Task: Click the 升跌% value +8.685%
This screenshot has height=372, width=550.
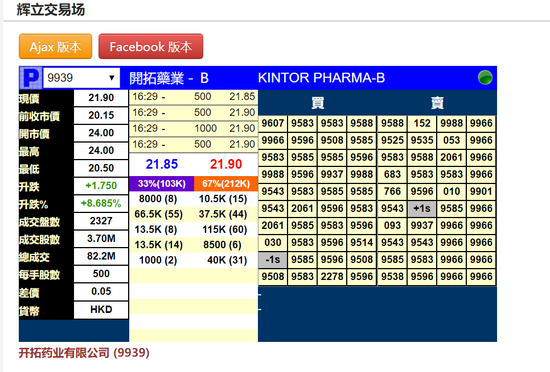Action: [x=101, y=203]
